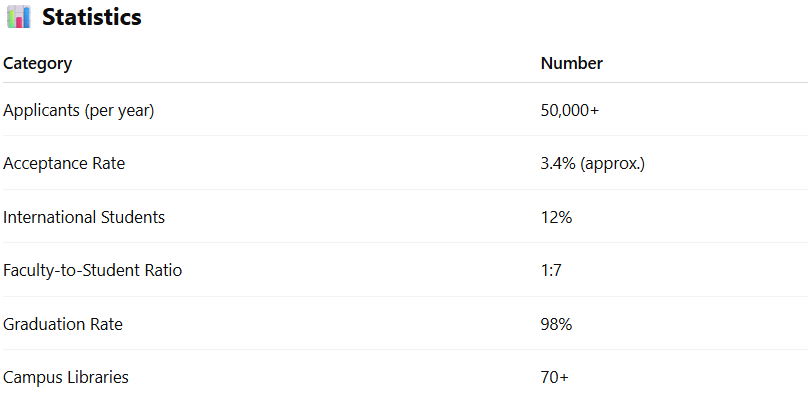Select the Acceptance Rate label
Image resolution: width=808 pixels, height=396 pixels.
coord(64,163)
